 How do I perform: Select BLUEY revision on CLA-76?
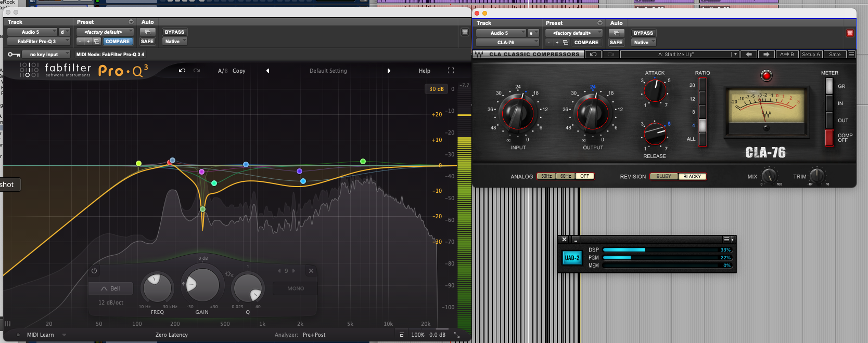[663, 177]
